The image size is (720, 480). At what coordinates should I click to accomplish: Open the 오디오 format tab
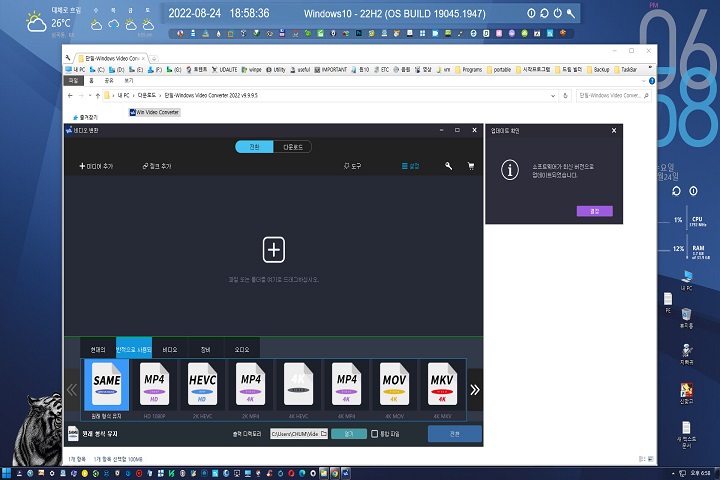pos(241,350)
